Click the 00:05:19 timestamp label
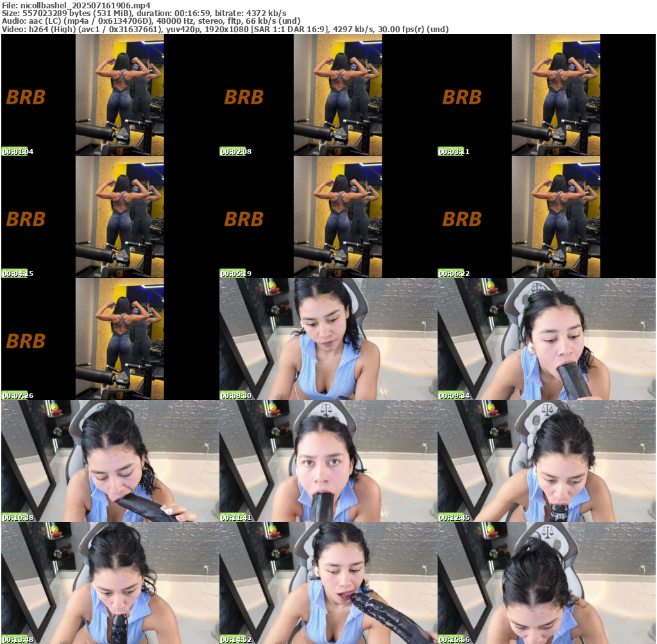Image resolution: width=657 pixels, height=644 pixels. (x=236, y=274)
